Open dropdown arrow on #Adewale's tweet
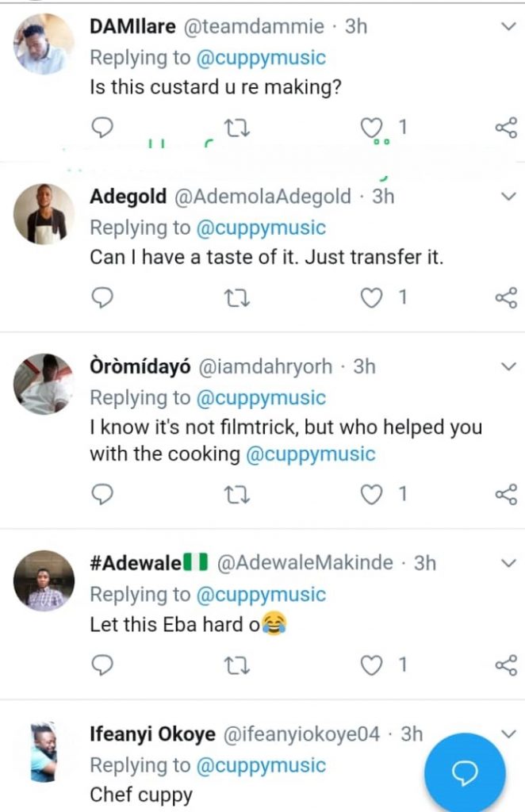 click(x=509, y=563)
